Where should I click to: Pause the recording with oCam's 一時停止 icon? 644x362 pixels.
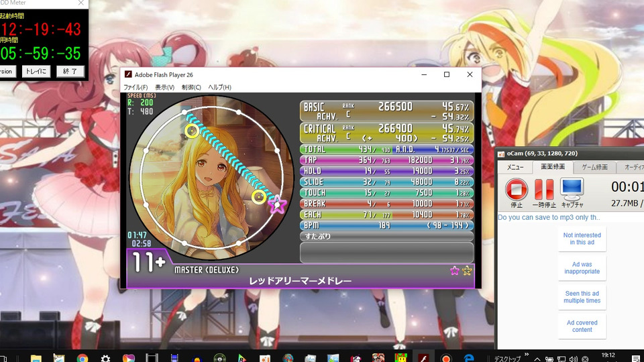pos(544,190)
